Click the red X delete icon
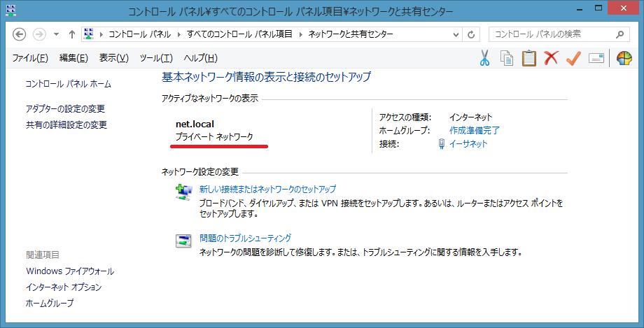The height and width of the screenshot is (328, 644). [x=551, y=58]
